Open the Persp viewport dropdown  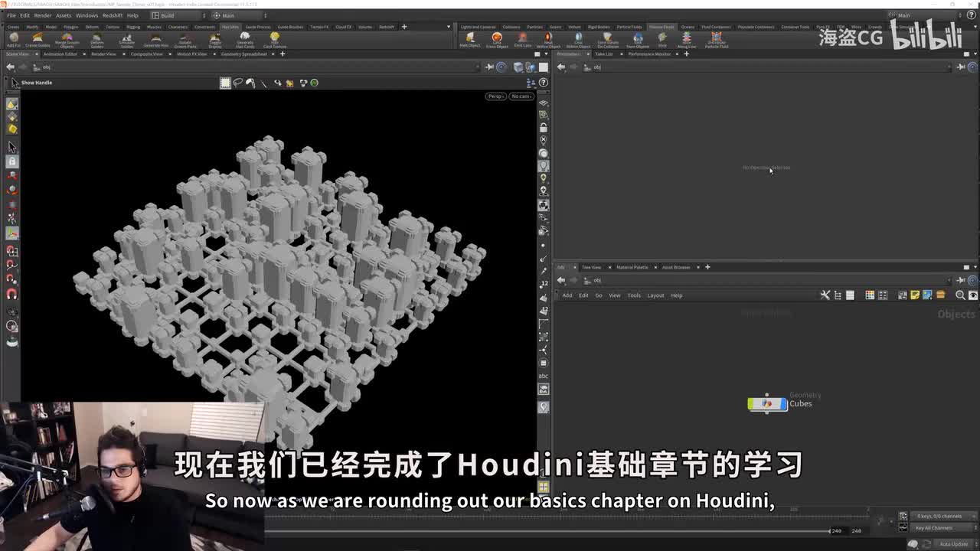coord(495,96)
